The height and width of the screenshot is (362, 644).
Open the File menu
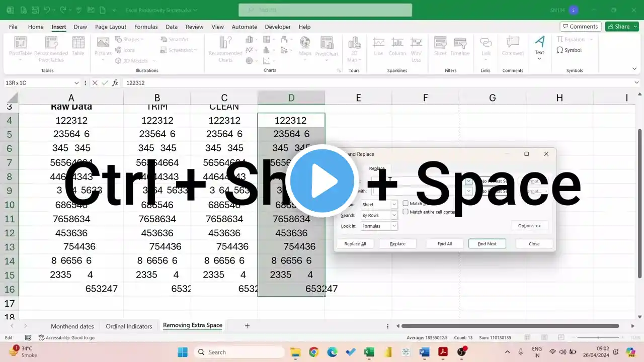pos(13,27)
